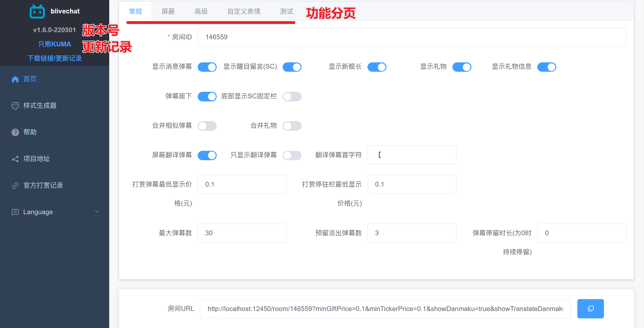The height and width of the screenshot is (328, 644).
Task: Focus the 最大弹幕数 input box
Action: point(242,233)
